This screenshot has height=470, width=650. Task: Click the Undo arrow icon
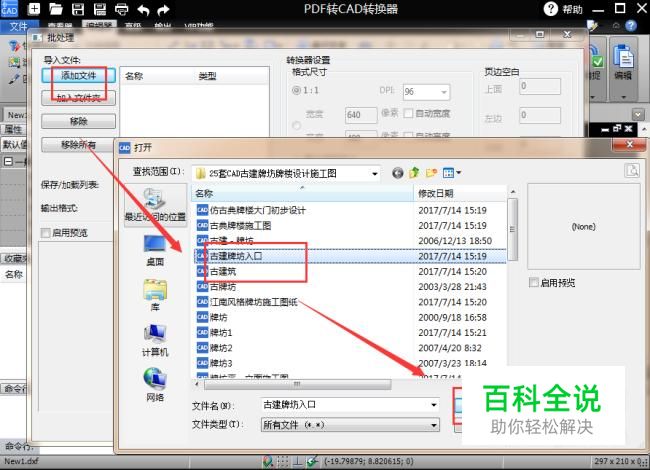pyautogui.click(x=143, y=9)
